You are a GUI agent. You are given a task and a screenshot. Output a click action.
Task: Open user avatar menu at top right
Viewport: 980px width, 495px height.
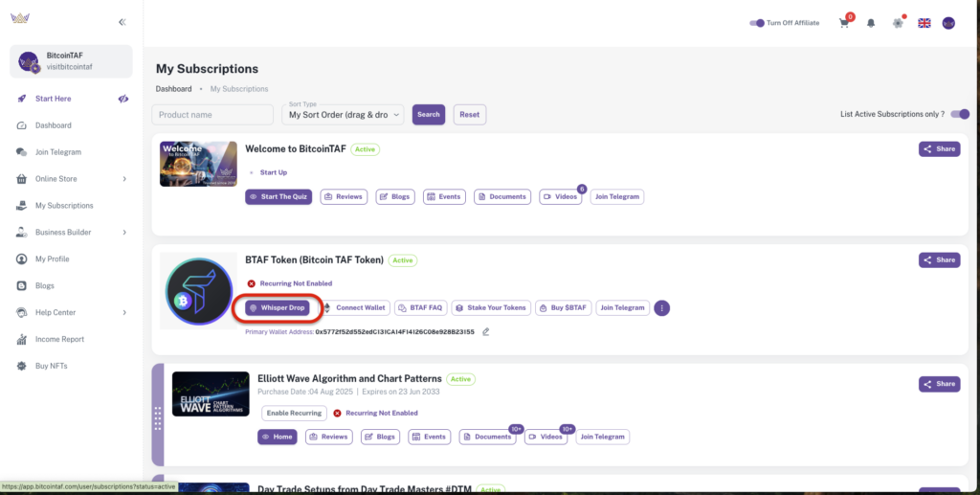948,23
